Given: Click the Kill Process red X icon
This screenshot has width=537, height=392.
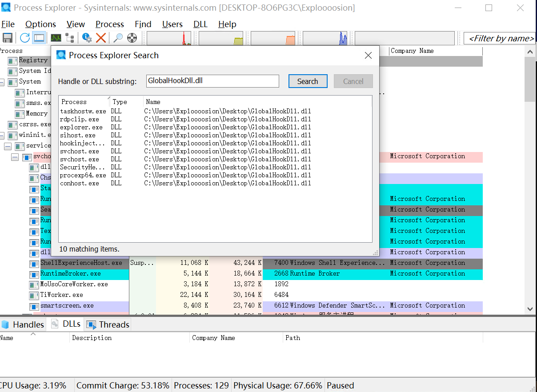Looking at the screenshot, I should point(101,38).
